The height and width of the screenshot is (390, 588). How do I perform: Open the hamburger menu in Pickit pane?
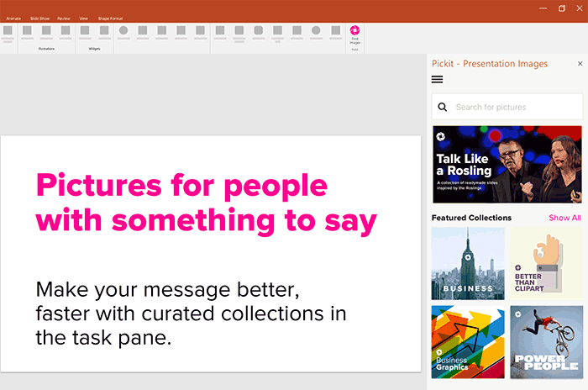(438, 79)
